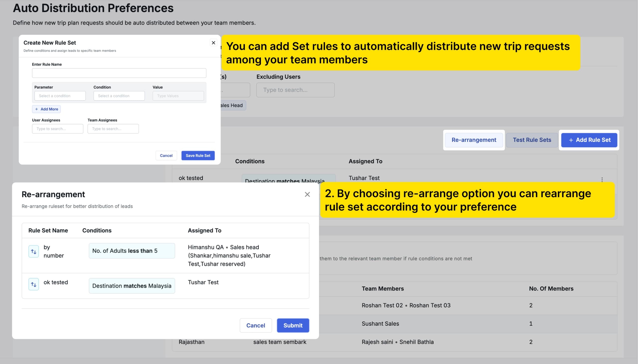The image size is (638, 364).
Task: Click the Re-arrangement button
Action: click(x=474, y=140)
